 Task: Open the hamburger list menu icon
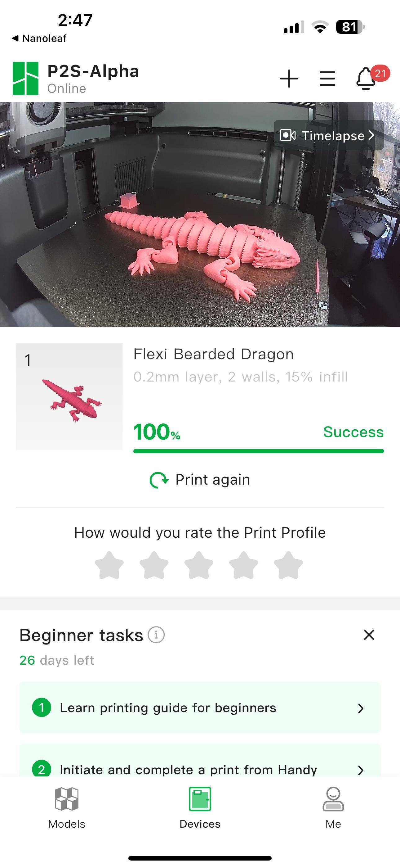click(327, 79)
